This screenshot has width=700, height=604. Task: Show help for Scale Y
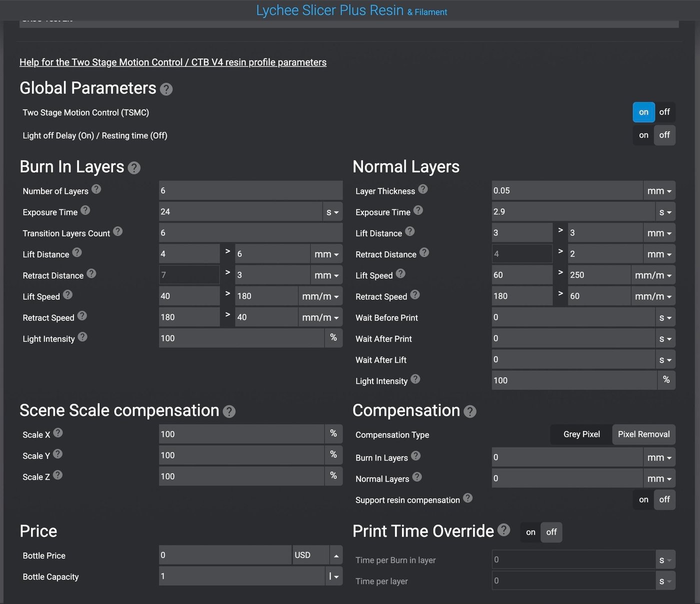point(58,454)
